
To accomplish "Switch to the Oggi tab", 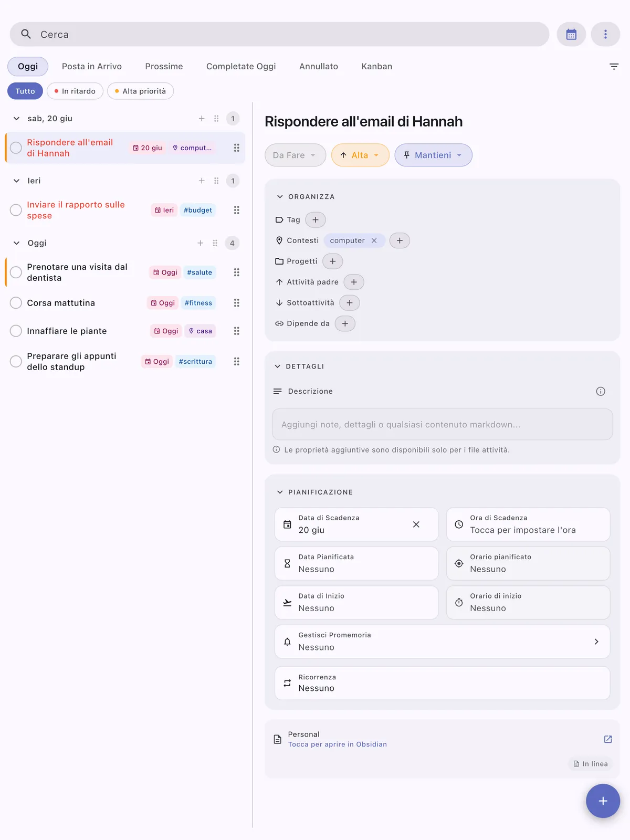I will 28,66.
